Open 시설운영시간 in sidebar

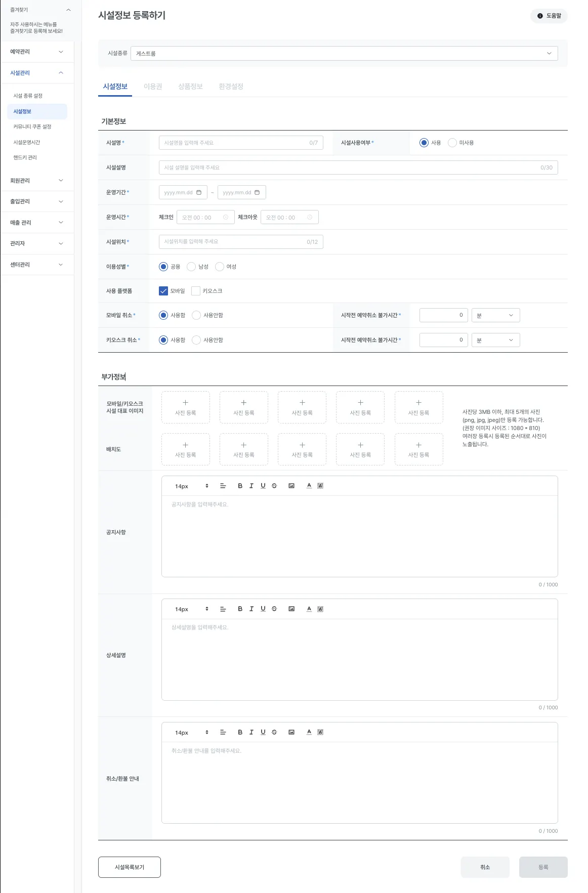[27, 142]
